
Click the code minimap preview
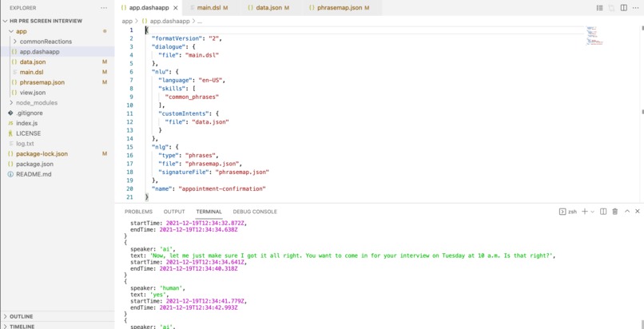pos(594,35)
